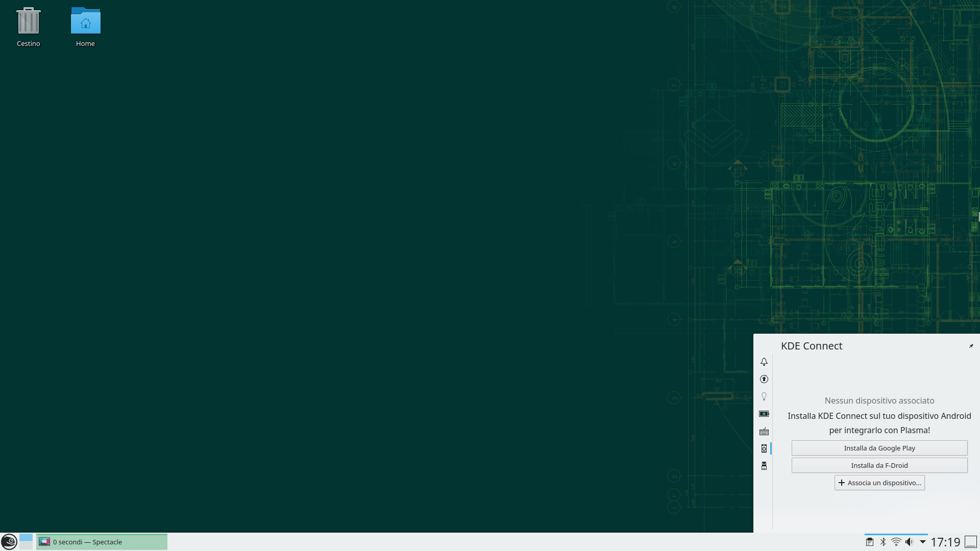The width and height of the screenshot is (980, 551).
Task: Open the volume speaker tray icon
Action: click(x=910, y=542)
